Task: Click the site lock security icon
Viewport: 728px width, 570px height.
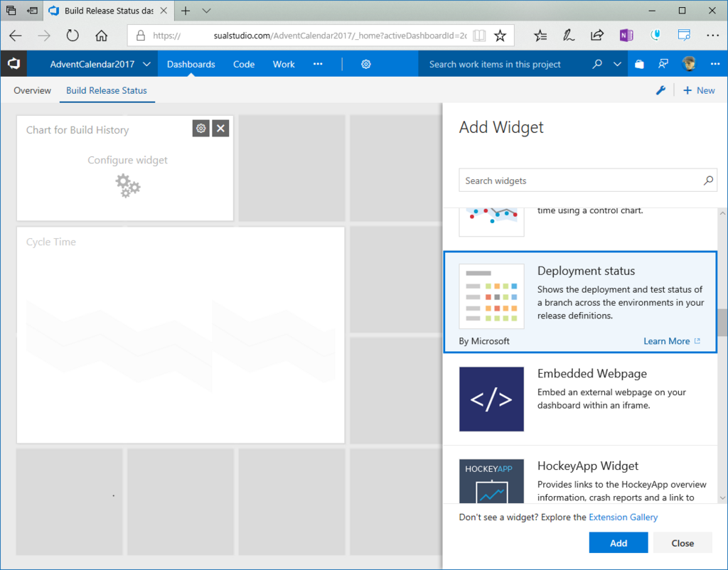Action: coord(141,36)
